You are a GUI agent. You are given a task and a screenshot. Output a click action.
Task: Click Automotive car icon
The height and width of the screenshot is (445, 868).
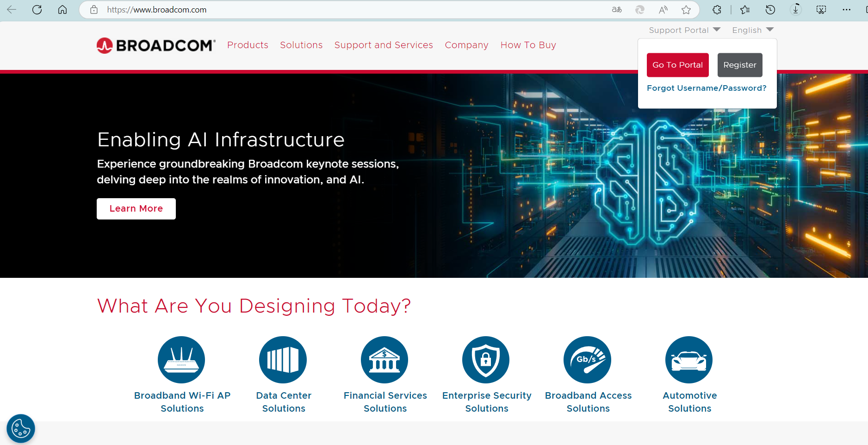tap(689, 360)
